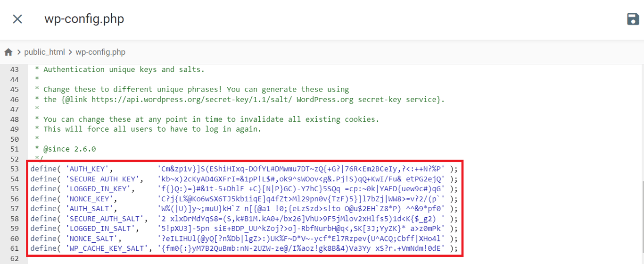This screenshot has width=644, height=264.
Task: Place cursor on the LOGGED_IN_SALT define line
Action: [x=244, y=229]
